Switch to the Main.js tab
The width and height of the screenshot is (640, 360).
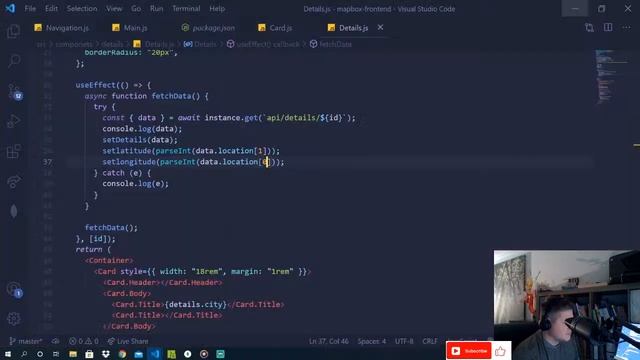(x=130, y=28)
